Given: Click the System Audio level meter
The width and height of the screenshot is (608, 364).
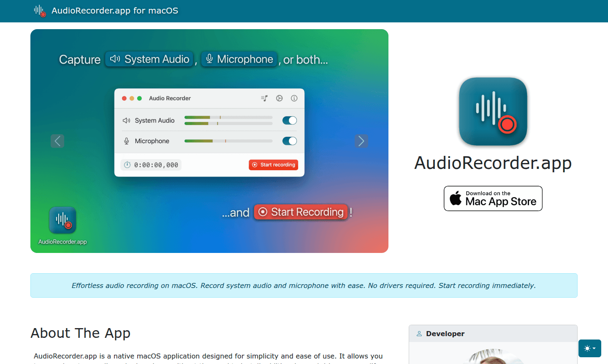Looking at the screenshot, I should [228, 120].
